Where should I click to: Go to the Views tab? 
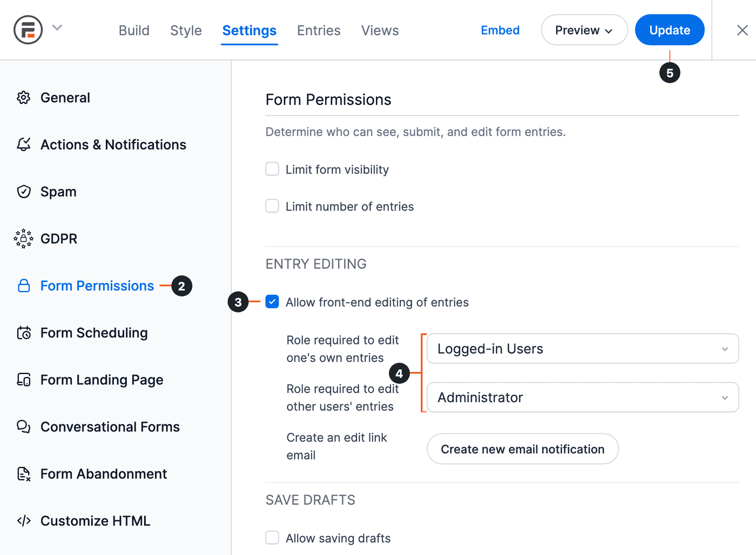click(380, 30)
